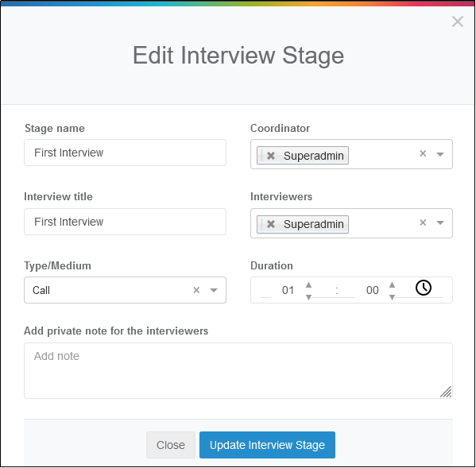
Task: Expand the Interviewers dropdown arrow
Action: click(440, 222)
